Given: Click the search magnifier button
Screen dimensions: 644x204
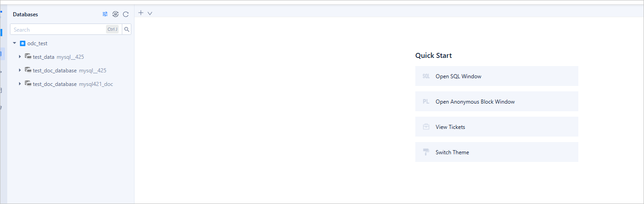Looking at the screenshot, I should point(127,29).
